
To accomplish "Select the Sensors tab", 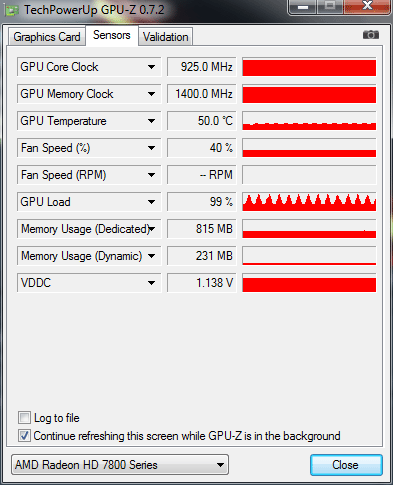I will pos(112,35).
